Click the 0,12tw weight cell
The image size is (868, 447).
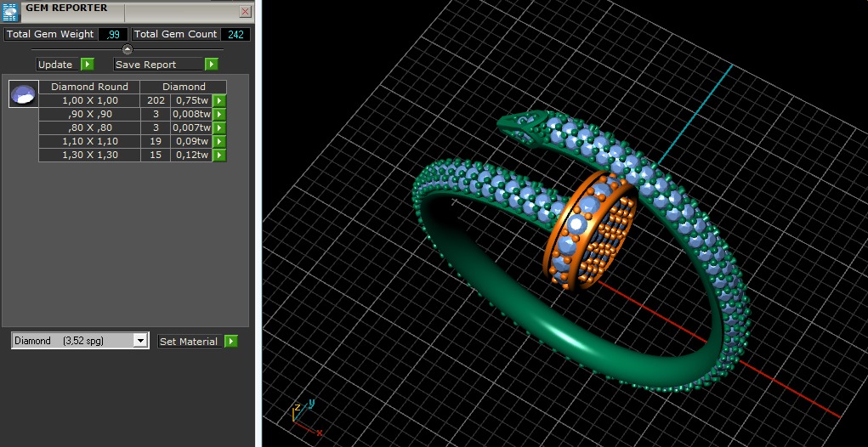point(191,155)
